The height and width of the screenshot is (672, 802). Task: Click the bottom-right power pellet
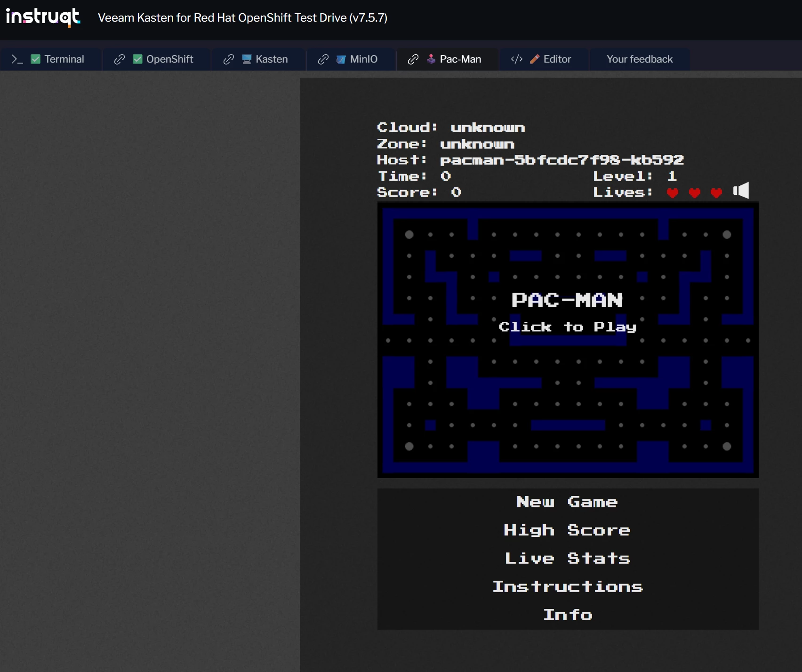tap(727, 446)
